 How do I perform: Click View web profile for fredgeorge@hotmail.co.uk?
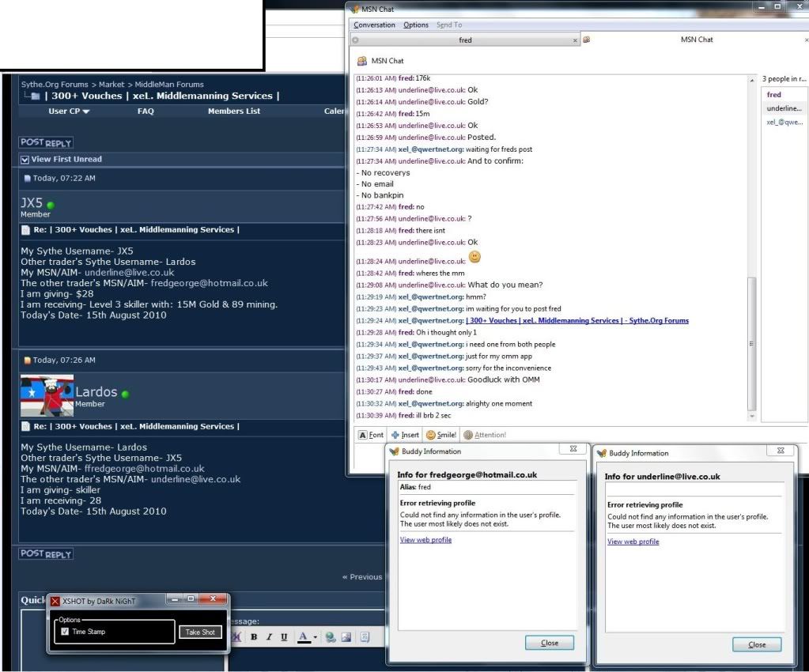tap(425, 539)
